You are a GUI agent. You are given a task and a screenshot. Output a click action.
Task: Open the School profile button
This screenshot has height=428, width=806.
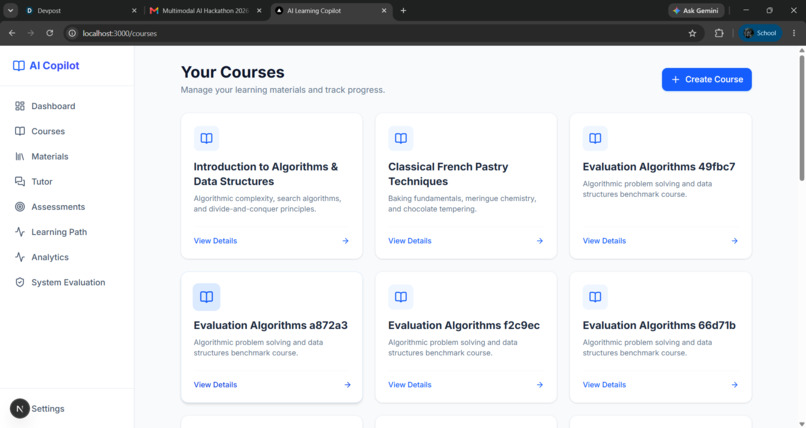tap(760, 33)
